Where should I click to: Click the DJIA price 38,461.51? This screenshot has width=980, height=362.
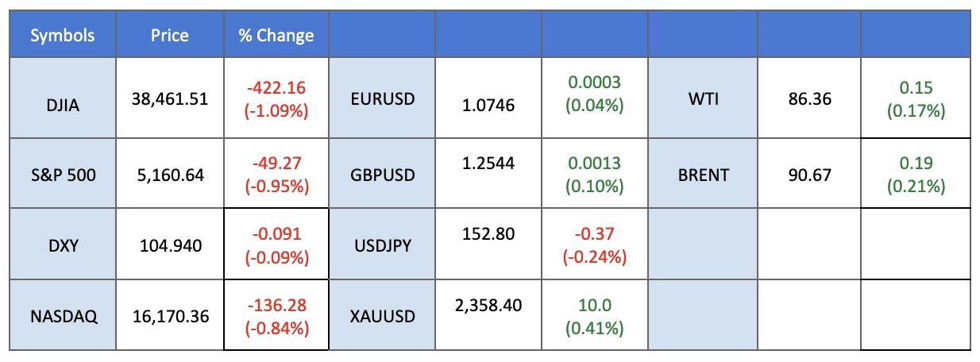pos(170,99)
